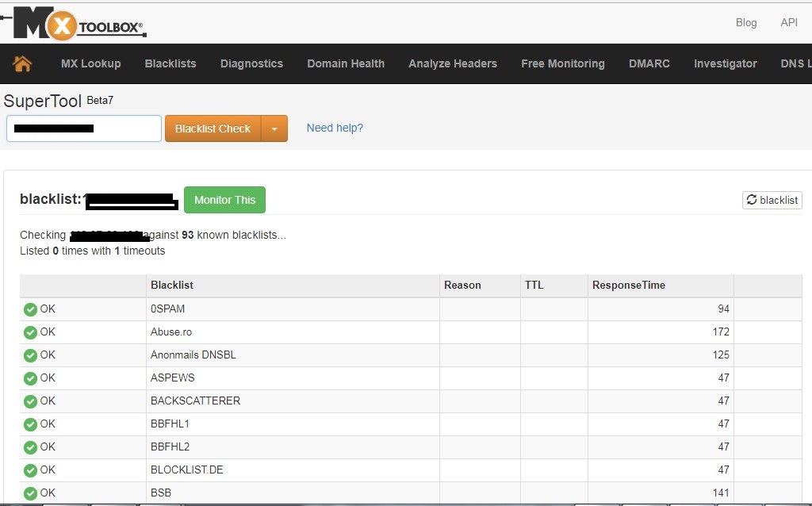Open the MX Lookup menu item
The width and height of the screenshot is (812, 506).
tap(90, 63)
